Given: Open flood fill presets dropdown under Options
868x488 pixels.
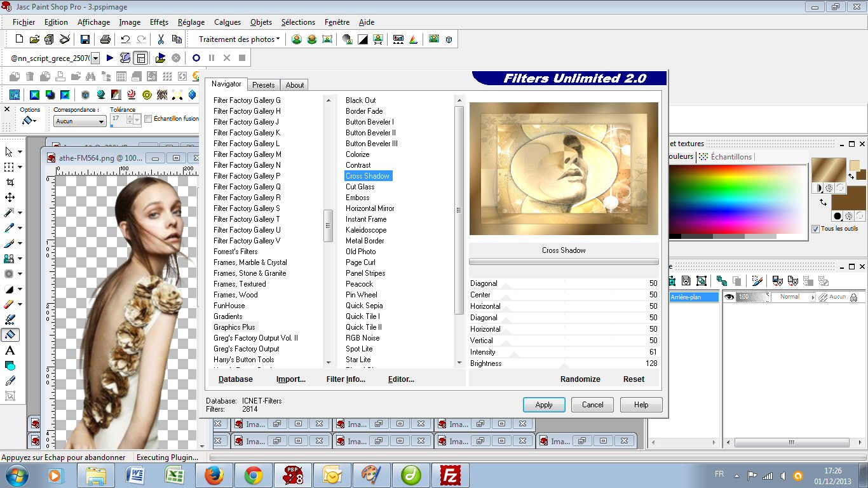Looking at the screenshot, I should [x=29, y=121].
